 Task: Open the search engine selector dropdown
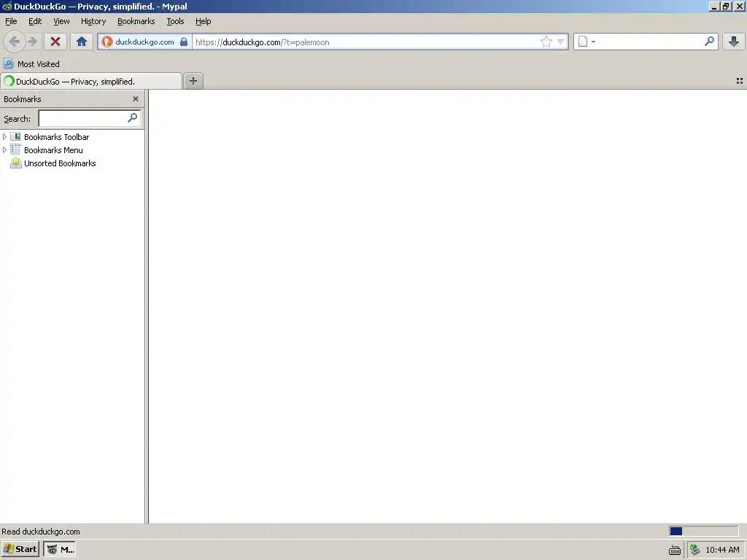pyautogui.click(x=587, y=42)
